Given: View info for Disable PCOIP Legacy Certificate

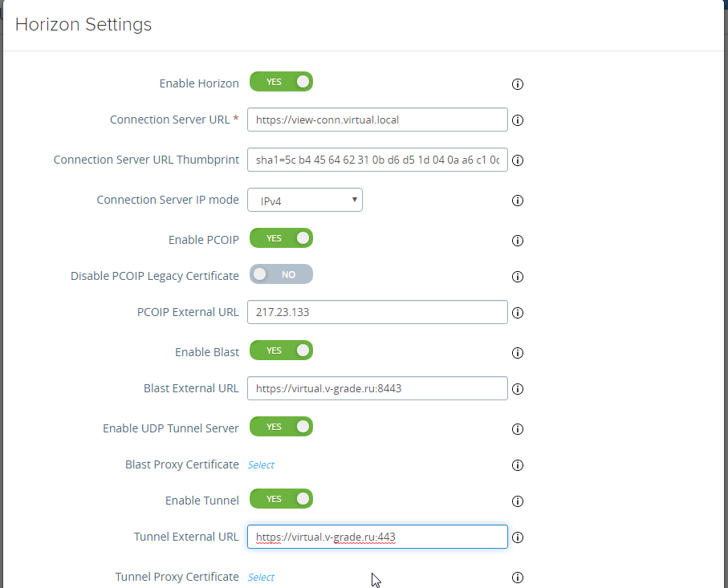Looking at the screenshot, I should point(518,277).
